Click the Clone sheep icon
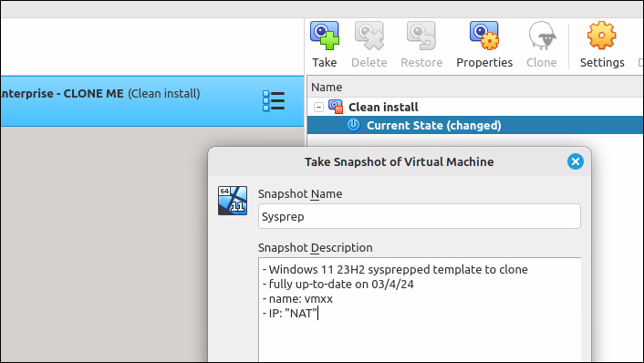Screen dimensions: 644x363 pos(542,36)
